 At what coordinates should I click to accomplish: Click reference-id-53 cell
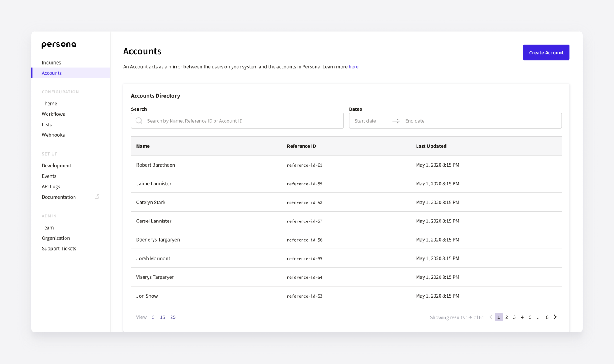[305, 296]
